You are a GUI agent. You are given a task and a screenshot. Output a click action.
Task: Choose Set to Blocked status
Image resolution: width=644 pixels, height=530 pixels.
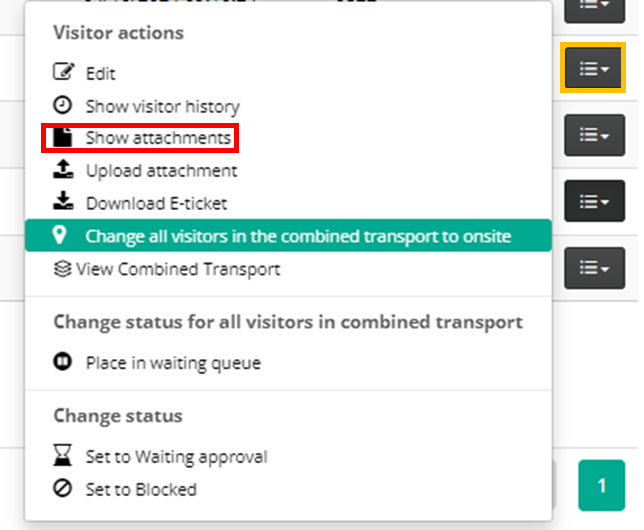pos(141,489)
